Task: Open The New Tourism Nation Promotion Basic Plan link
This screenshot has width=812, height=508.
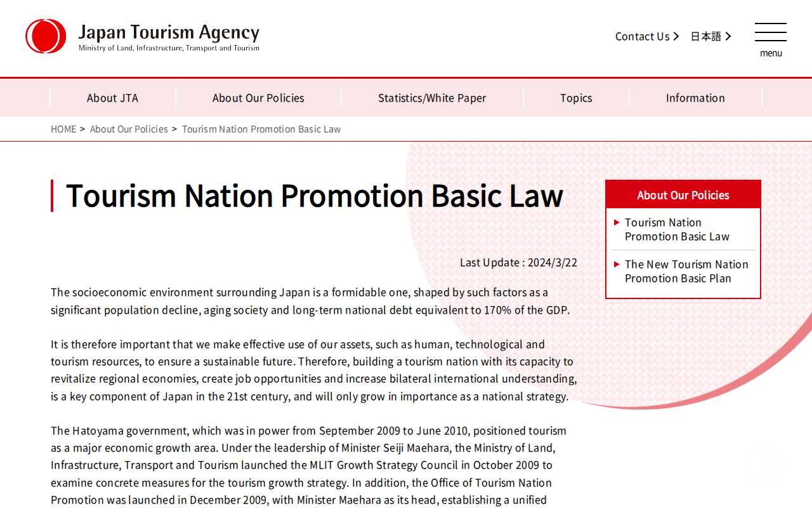Action: 686,271
